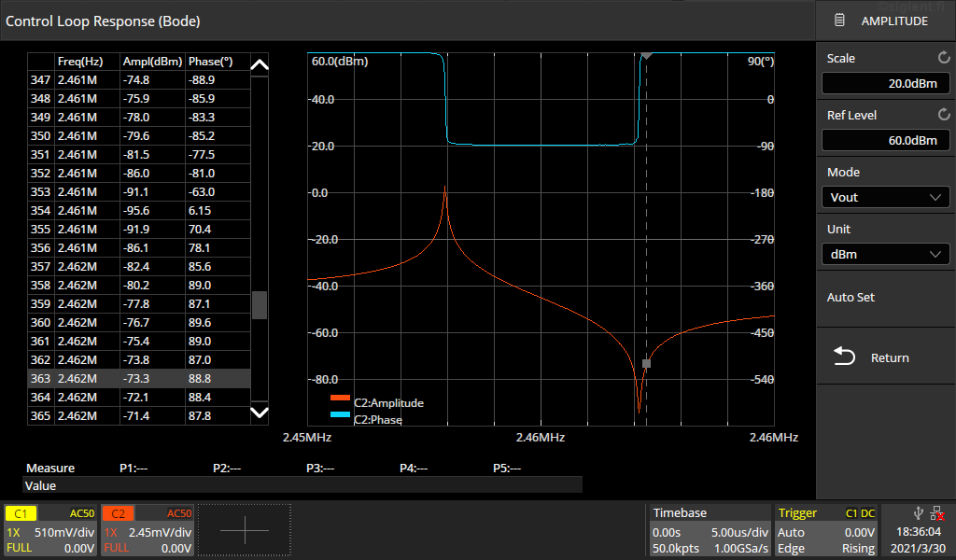The height and width of the screenshot is (560, 956).
Task: Click the Rising trigger slope text
Action: (859, 549)
